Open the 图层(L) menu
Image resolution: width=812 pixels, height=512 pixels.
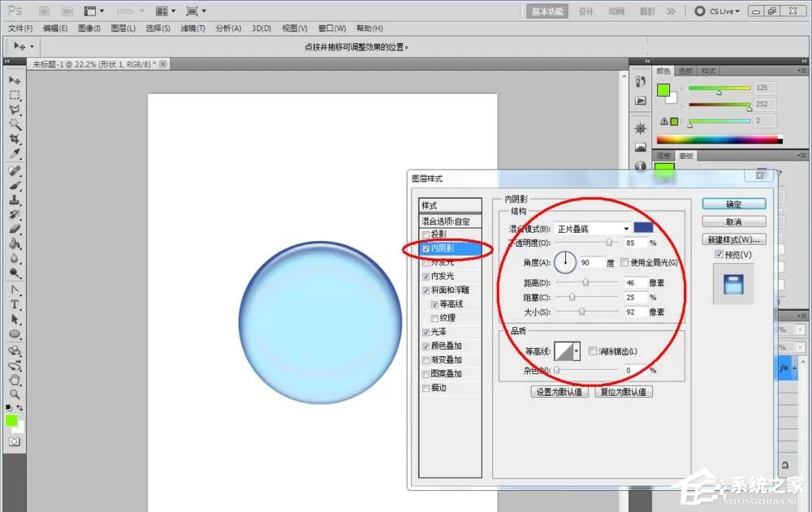tap(123, 28)
